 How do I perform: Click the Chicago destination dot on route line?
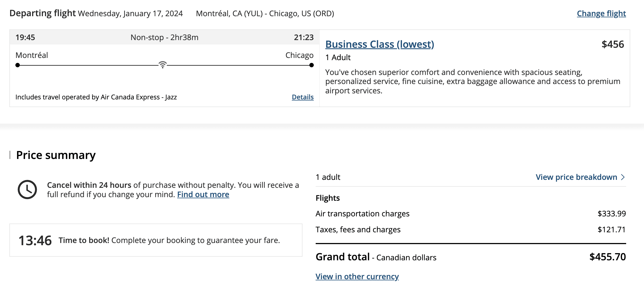pyautogui.click(x=311, y=65)
